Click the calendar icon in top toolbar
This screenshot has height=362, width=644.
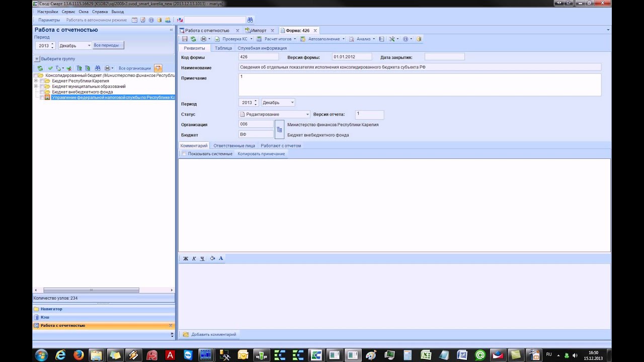pyautogui.click(x=134, y=20)
